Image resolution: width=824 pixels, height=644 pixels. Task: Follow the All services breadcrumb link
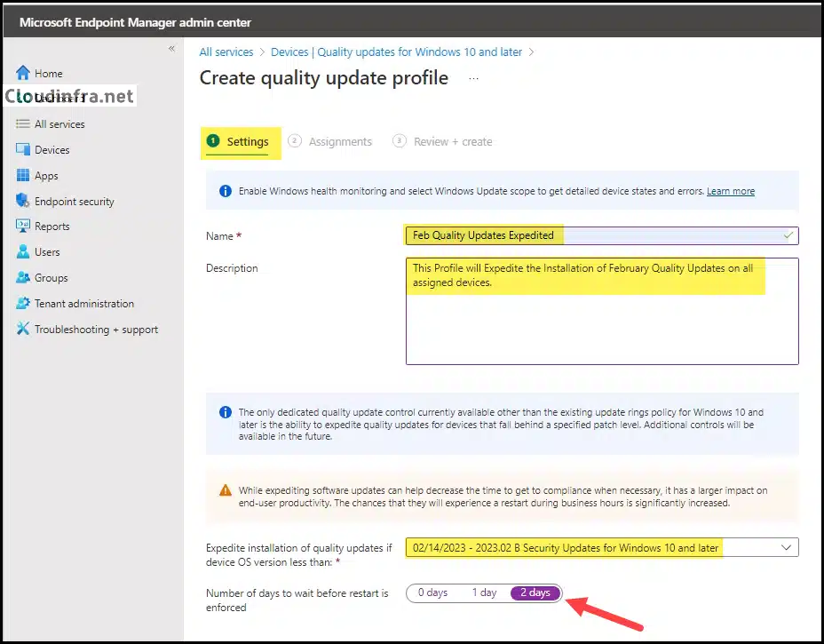tap(226, 52)
